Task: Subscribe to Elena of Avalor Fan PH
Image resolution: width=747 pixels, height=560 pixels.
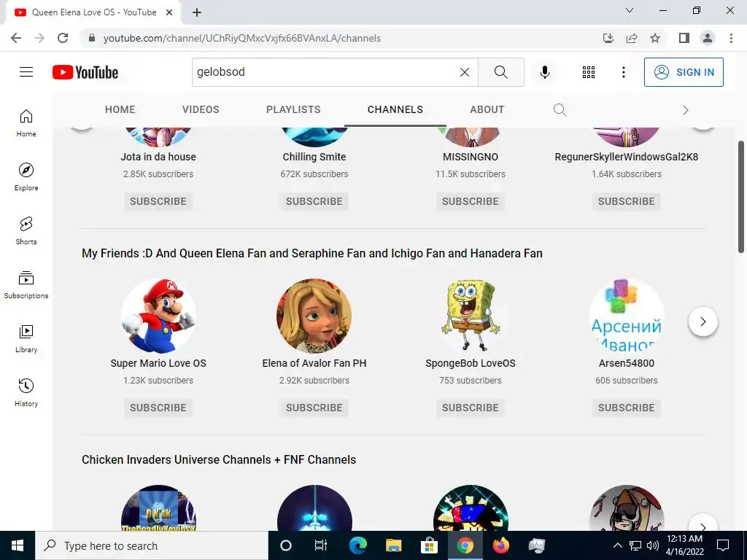Action: click(314, 408)
